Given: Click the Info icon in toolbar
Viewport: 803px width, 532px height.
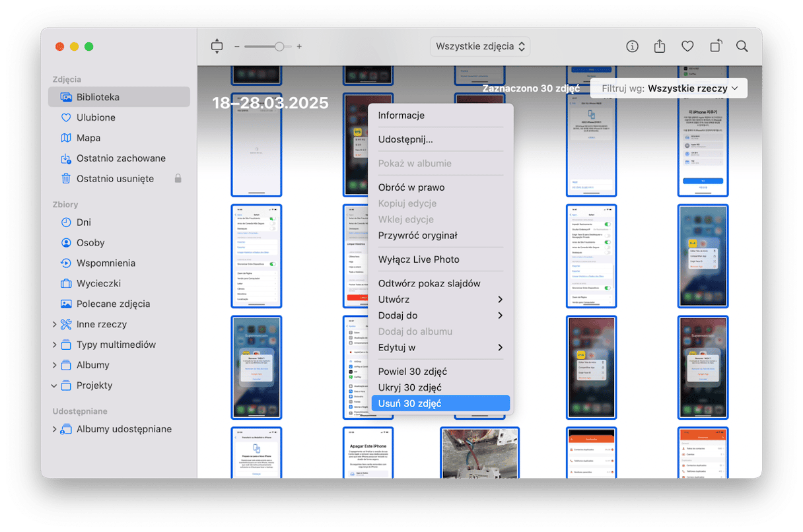Looking at the screenshot, I should (632, 46).
